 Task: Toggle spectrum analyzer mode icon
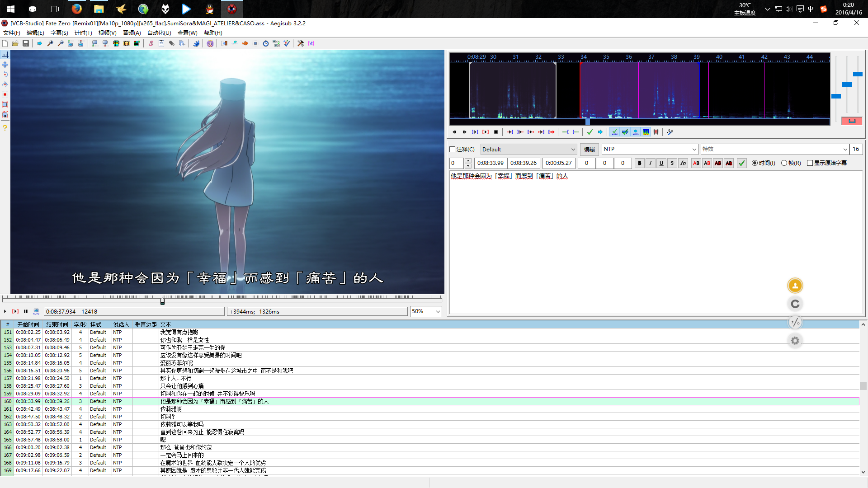(646, 132)
